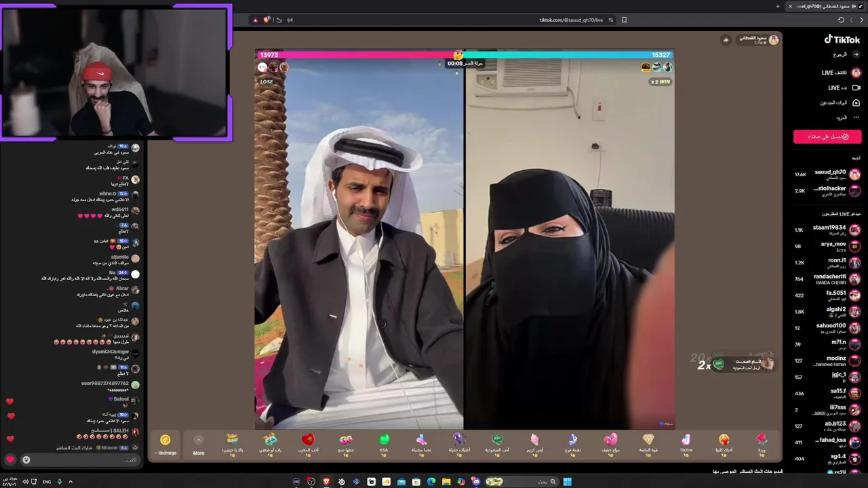Send the pink heart gift

(x=610, y=444)
